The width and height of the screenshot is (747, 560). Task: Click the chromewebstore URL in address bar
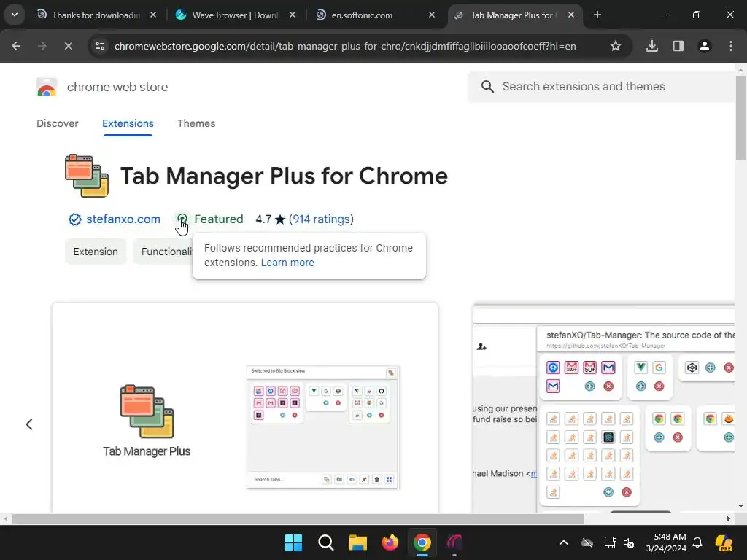tap(345, 46)
